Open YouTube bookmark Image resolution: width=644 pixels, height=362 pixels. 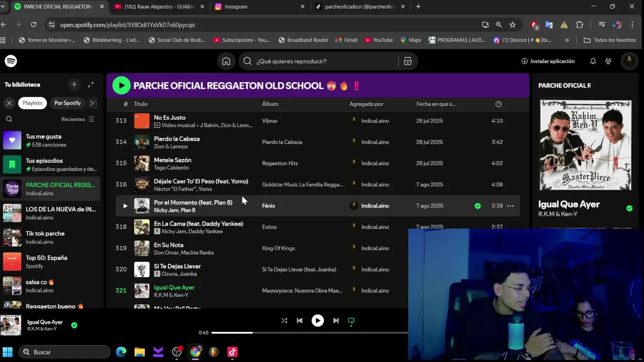click(378, 40)
